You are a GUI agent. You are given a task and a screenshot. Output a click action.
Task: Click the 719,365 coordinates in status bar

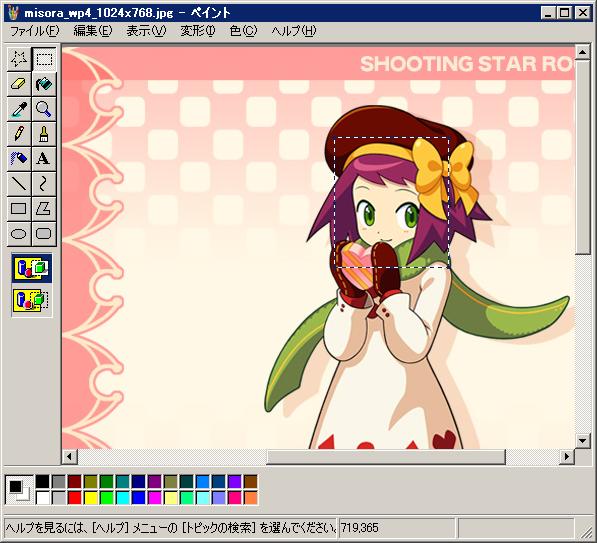point(360,528)
